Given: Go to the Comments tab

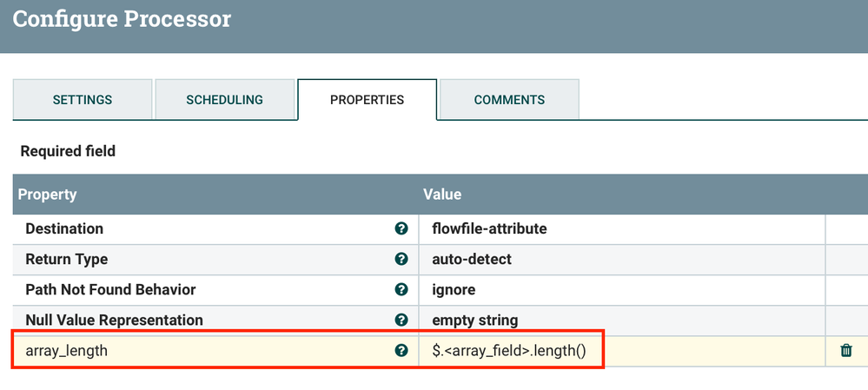Looking at the screenshot, I should pos(509,100).
